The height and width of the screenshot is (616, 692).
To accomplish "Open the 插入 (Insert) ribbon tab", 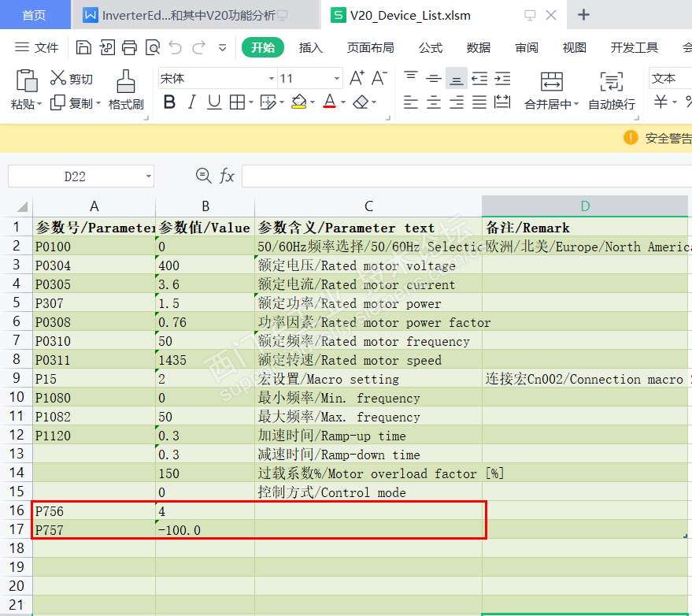I will pos(311,48).
